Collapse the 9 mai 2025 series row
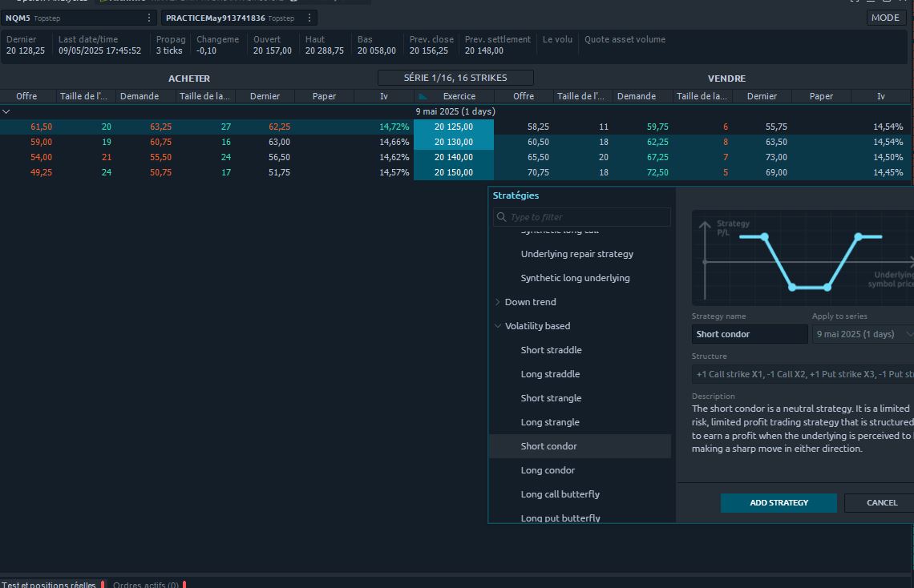 point(6,112)
